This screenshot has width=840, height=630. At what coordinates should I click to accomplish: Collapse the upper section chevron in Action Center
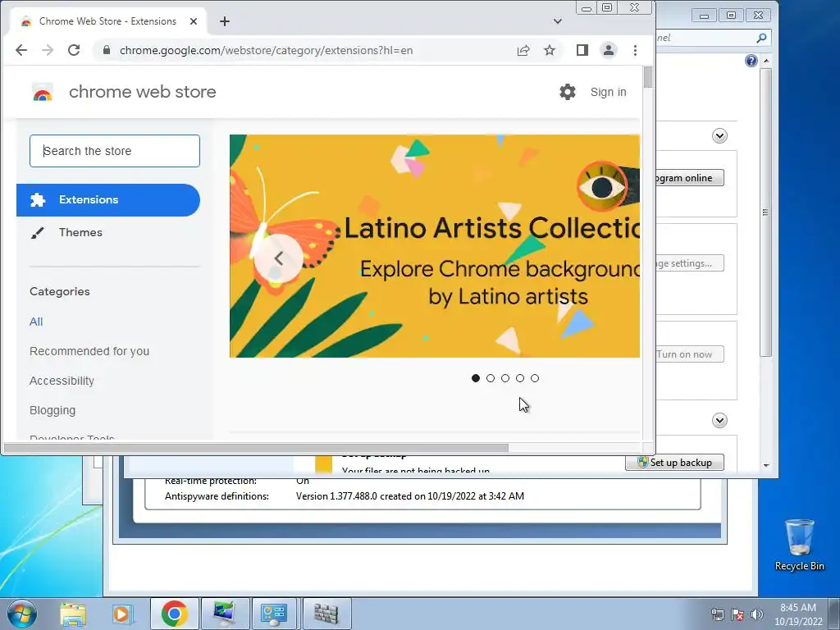[x=719, y=135]
